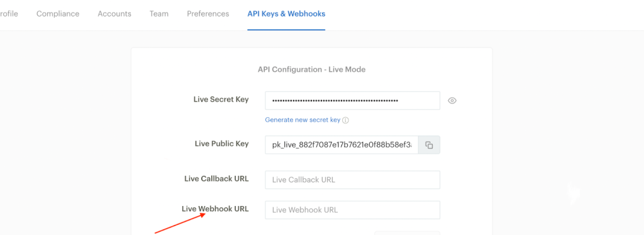Screen dimensions: 644x235
Task: Select the API Keys & Webhooks tab
Action: pyautogui.click(x=286, y=14)
